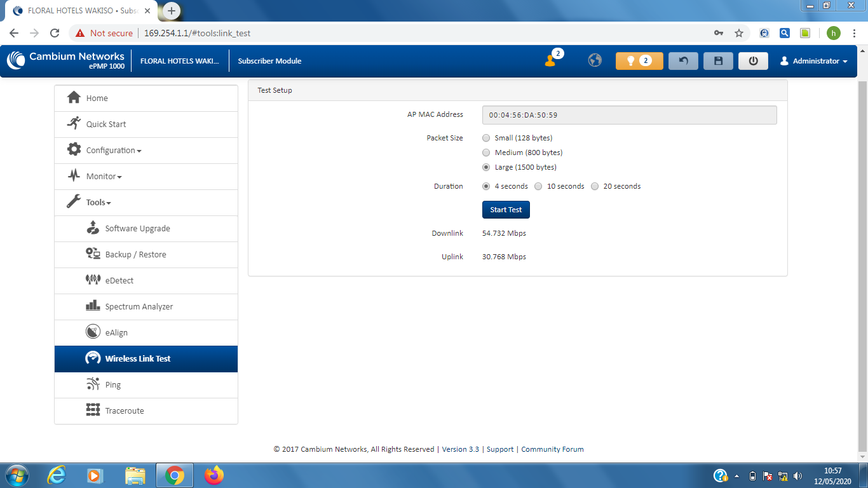Screen dimensions: 868x488
Task: Expand the Configuration menu
Action: coord(113,151)
